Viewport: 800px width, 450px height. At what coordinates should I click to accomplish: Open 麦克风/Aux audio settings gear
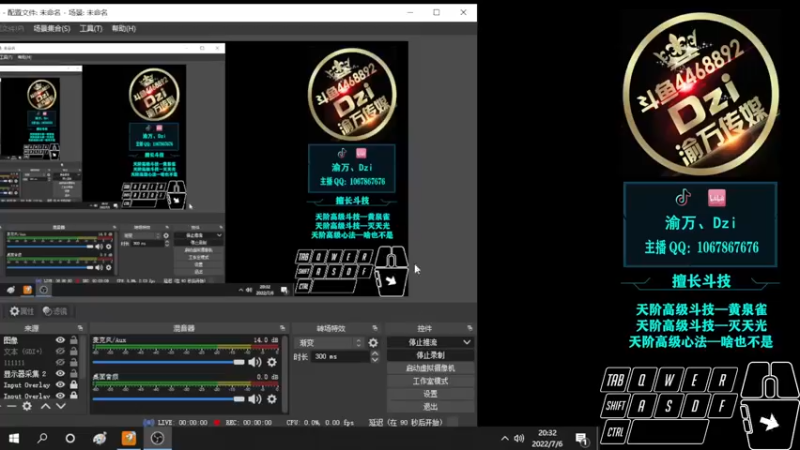tap(272, 362)
